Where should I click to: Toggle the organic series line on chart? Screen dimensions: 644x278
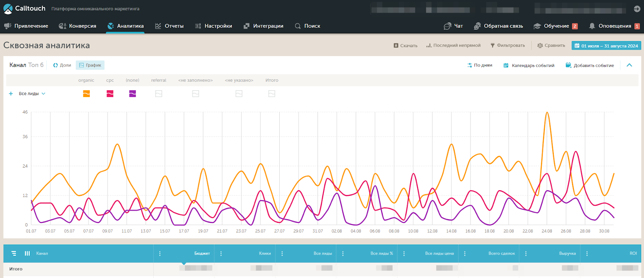tap(86, 94)
